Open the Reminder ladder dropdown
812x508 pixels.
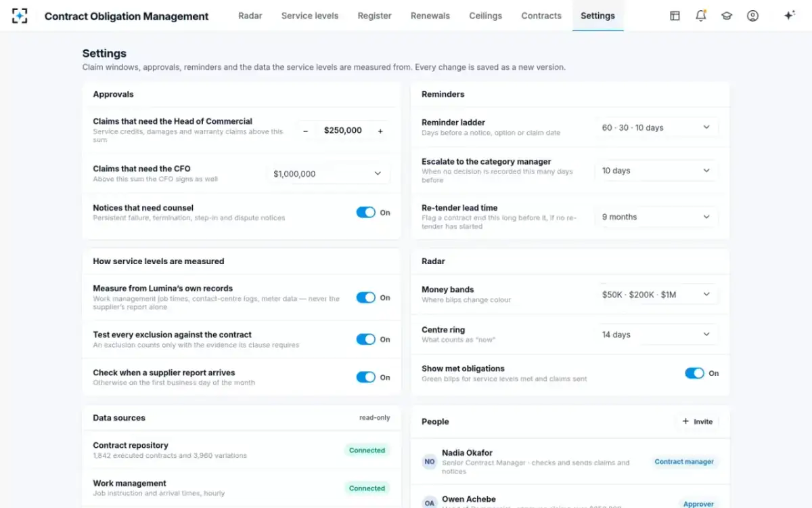(x=656, y=127)
